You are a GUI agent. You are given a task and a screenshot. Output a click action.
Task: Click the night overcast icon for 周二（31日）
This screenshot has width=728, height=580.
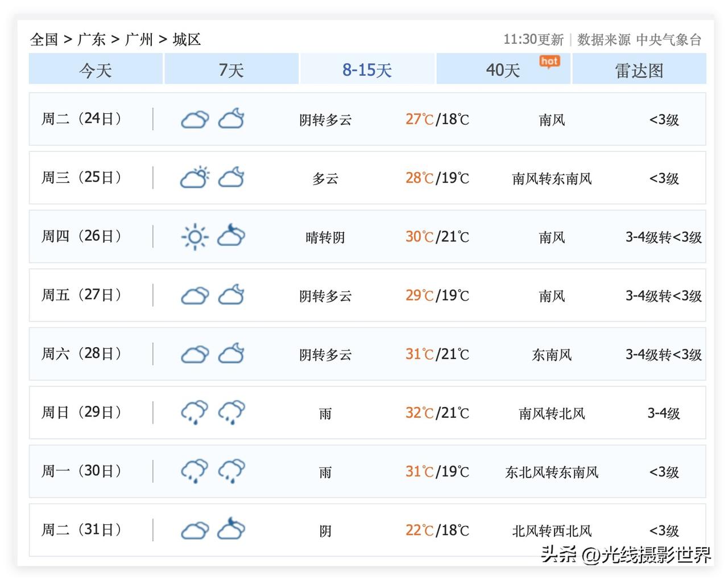point(231,529)
